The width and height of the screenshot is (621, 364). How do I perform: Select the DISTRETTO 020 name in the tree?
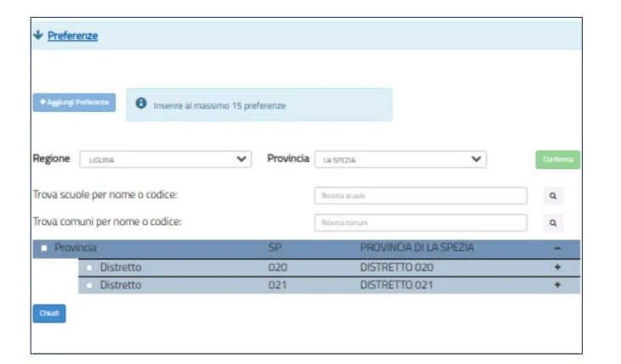396,267
